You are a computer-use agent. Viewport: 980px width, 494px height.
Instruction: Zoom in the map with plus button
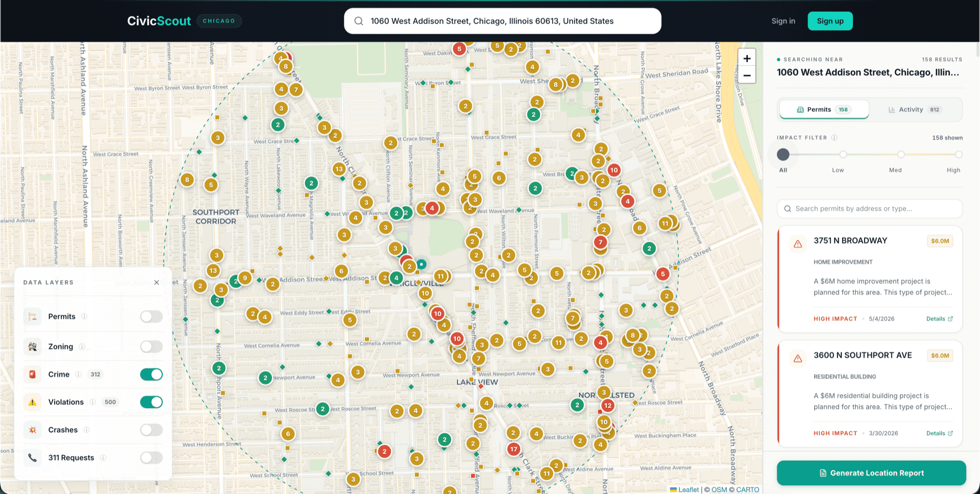747,58
